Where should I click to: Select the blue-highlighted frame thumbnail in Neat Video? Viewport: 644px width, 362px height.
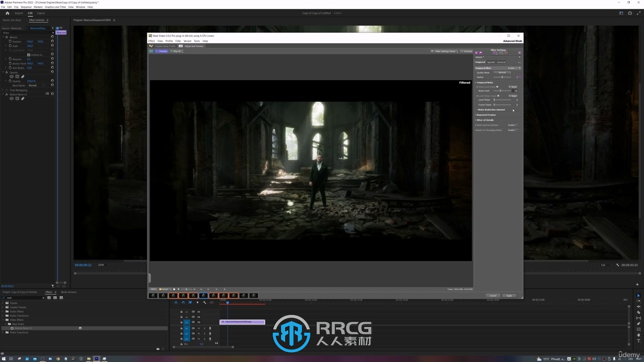203,296
